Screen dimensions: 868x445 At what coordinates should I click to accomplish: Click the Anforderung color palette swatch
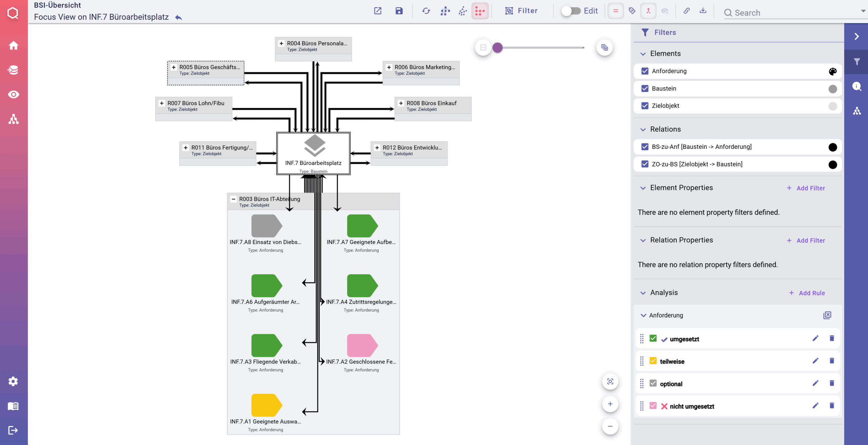click(x=833, y=71)
